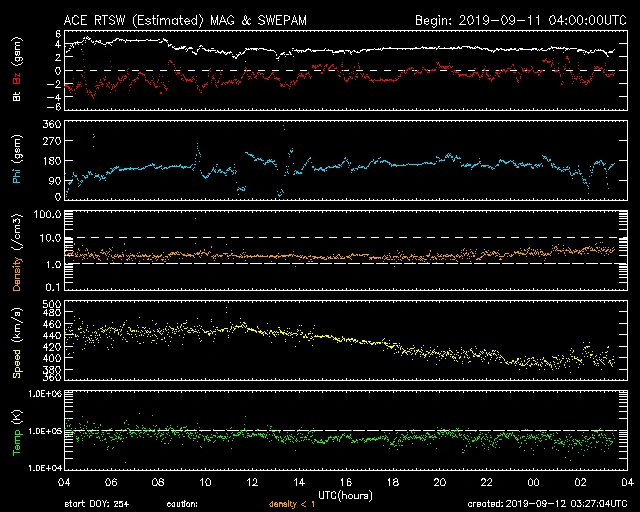Click the Phi (gsm) axis label

pos(17,160)
